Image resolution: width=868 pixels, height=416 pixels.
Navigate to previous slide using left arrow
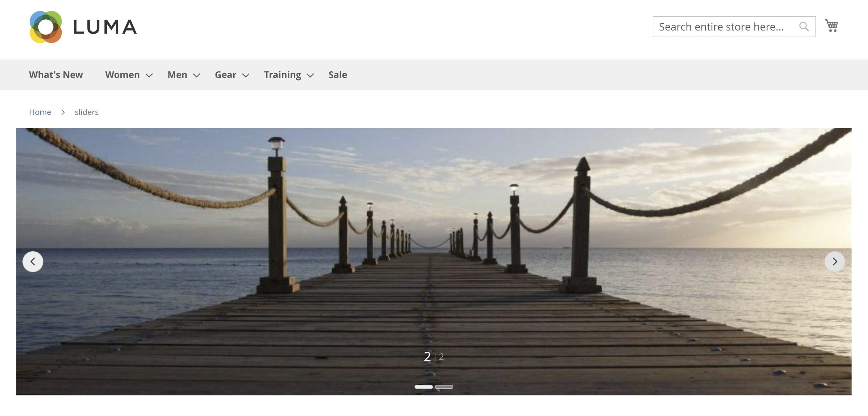pos(33,262)
